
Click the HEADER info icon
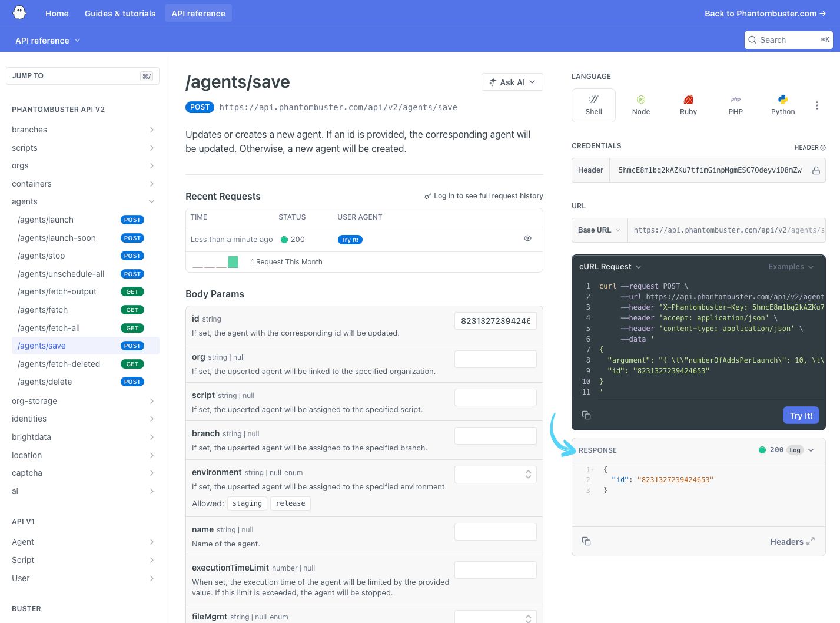(823, 148)
